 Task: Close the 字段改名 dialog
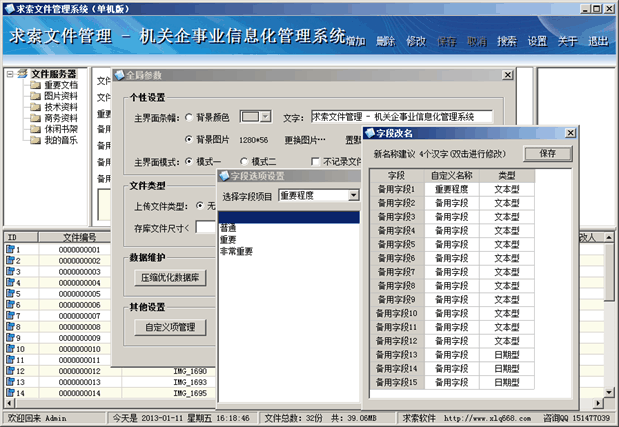point(570,133)
